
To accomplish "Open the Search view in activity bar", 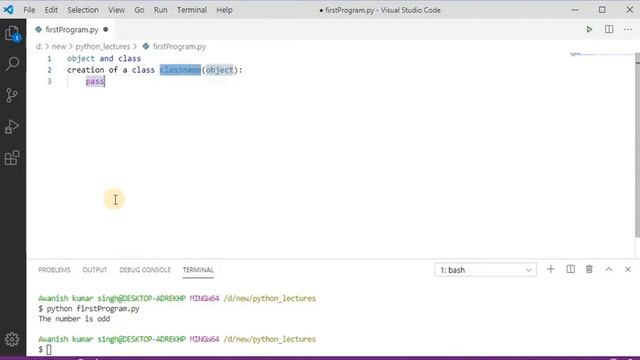I will click(12, 64).
